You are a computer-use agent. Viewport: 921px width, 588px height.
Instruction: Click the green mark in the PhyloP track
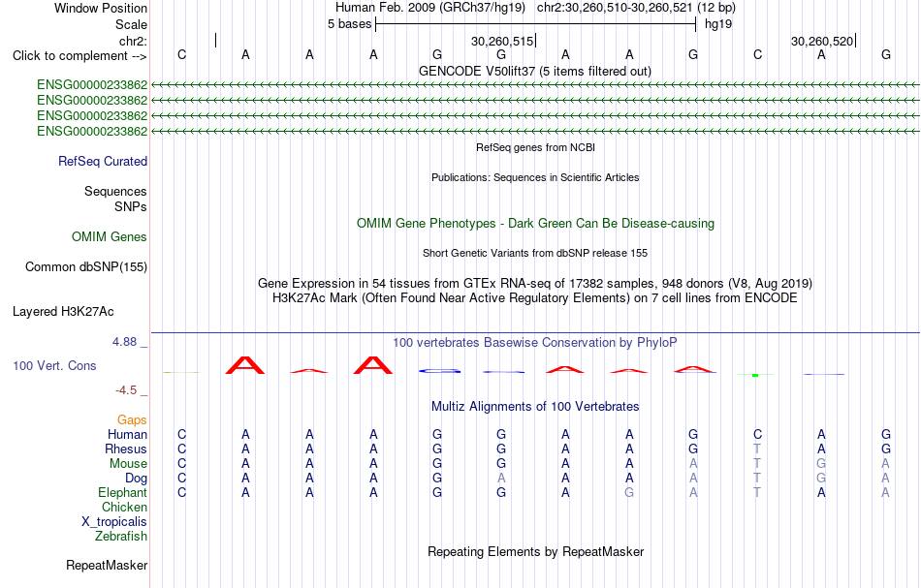(x=755, y=374)
